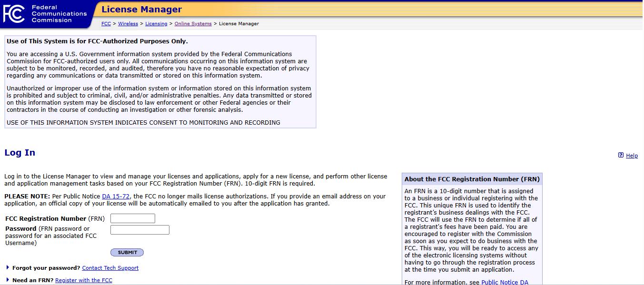
Task: Focus the FCC Registration Number input field
Action: (x=133, y=218)
